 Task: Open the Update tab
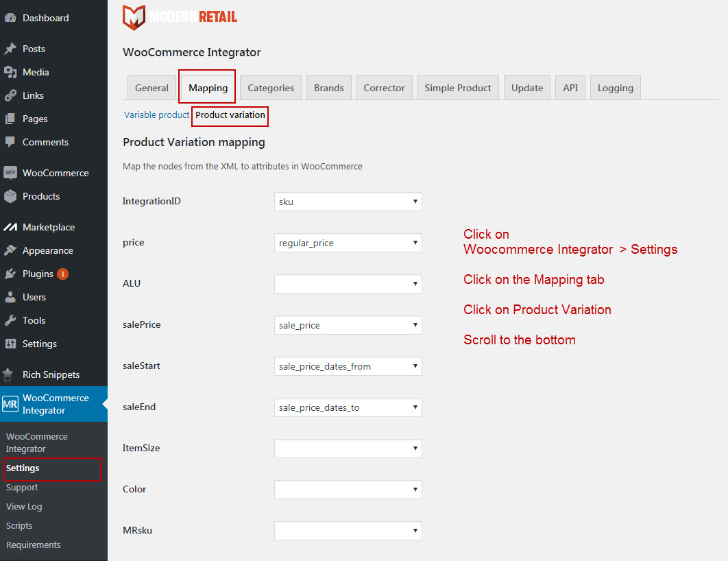click(x=527, y=88)
